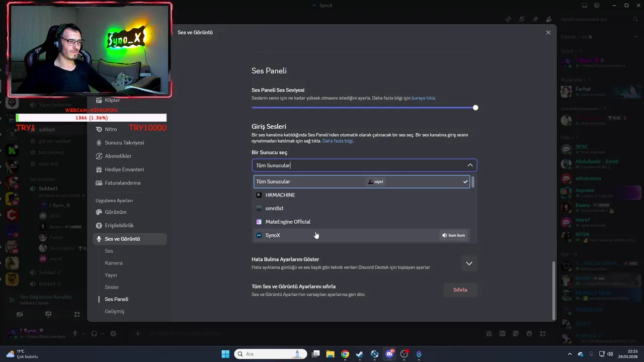
Task: Click Discord icon on taskbar
Action: coord(389,354)
